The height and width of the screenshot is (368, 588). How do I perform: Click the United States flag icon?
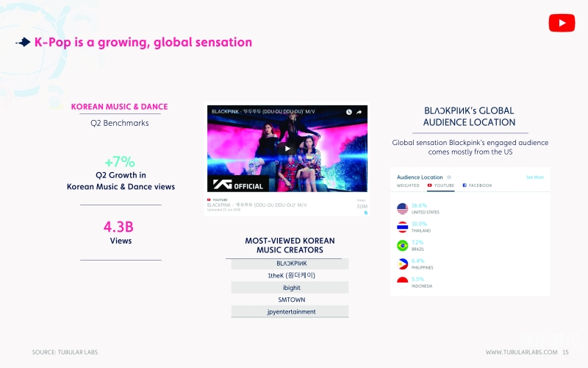402,208
